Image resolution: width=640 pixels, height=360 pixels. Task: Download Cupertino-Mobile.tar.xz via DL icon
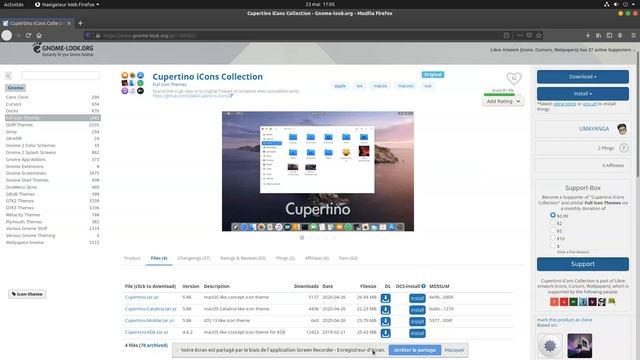point(385,322)
